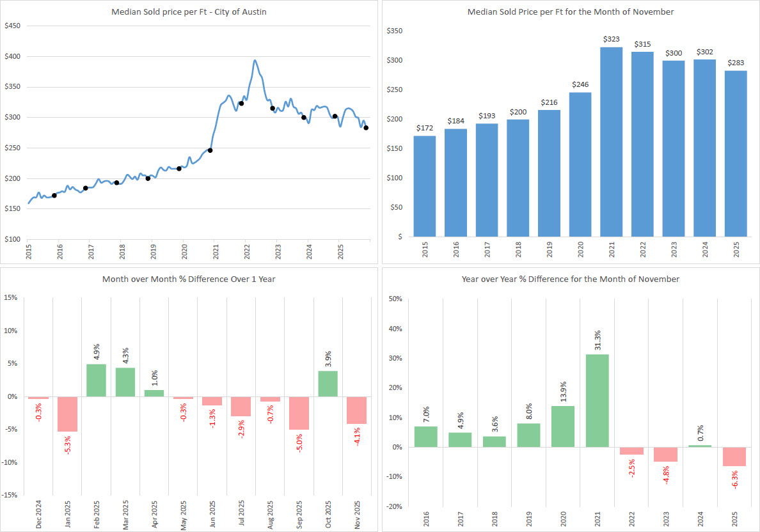
Task: Click the 13.9% green bar for 2020
Action: pos(563,426)
